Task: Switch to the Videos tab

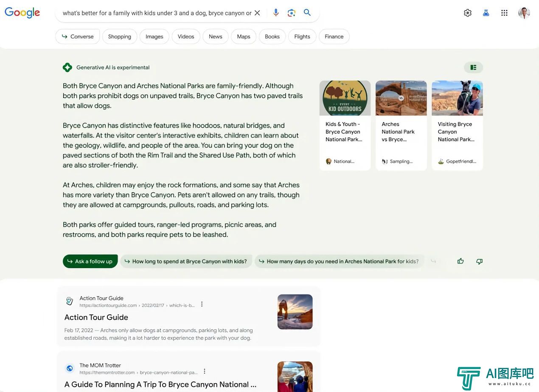Action: 186,36
